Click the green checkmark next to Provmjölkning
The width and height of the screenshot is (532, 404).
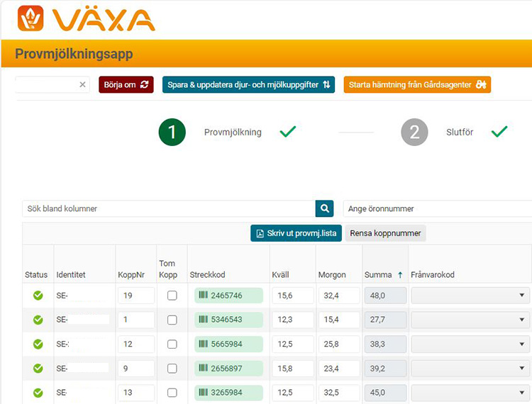(x=288, y=132)
